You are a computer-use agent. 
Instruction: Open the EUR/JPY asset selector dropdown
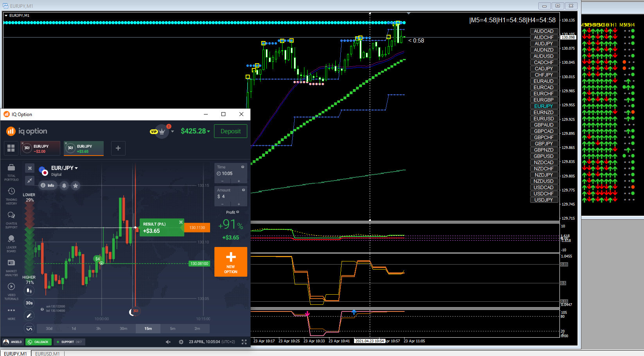click(x=65, y=168)
